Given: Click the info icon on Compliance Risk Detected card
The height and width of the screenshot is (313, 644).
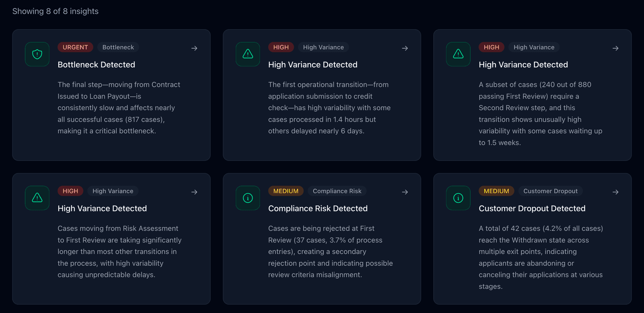Looking at the screenshot, I should (248, 198).
